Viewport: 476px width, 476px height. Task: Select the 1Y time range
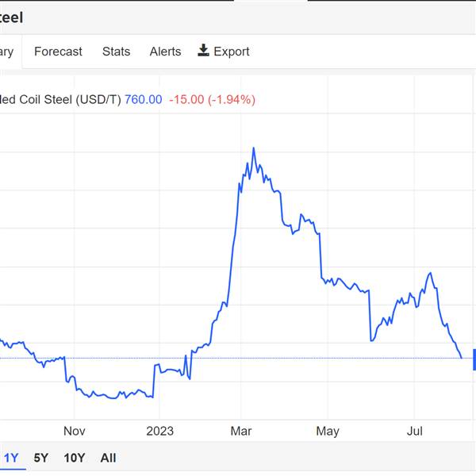pos(11,458)
